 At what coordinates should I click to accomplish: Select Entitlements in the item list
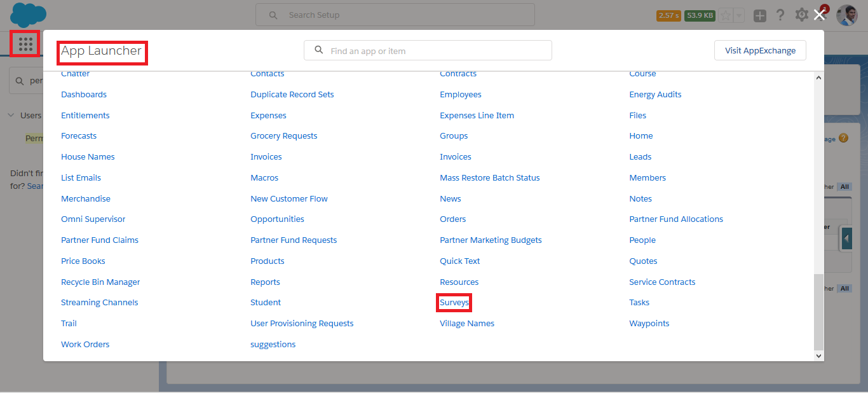pos(85,115)
